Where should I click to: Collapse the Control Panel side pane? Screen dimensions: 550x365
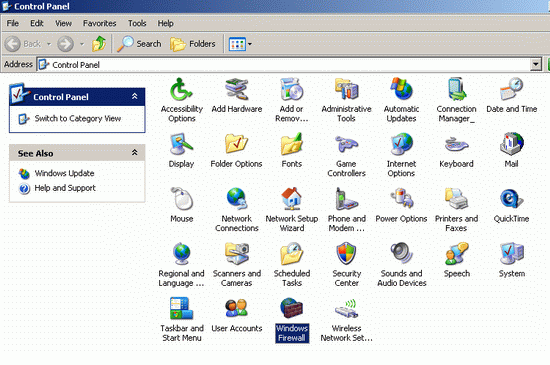click(x=134, y=96)
